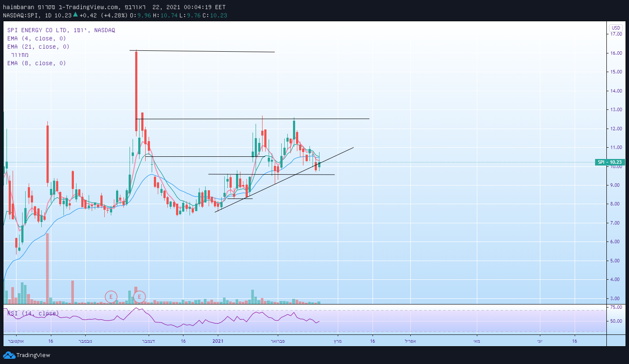Click the אוקטובר date label on time axis
The image size is (629, 364).
click(16, 341)
